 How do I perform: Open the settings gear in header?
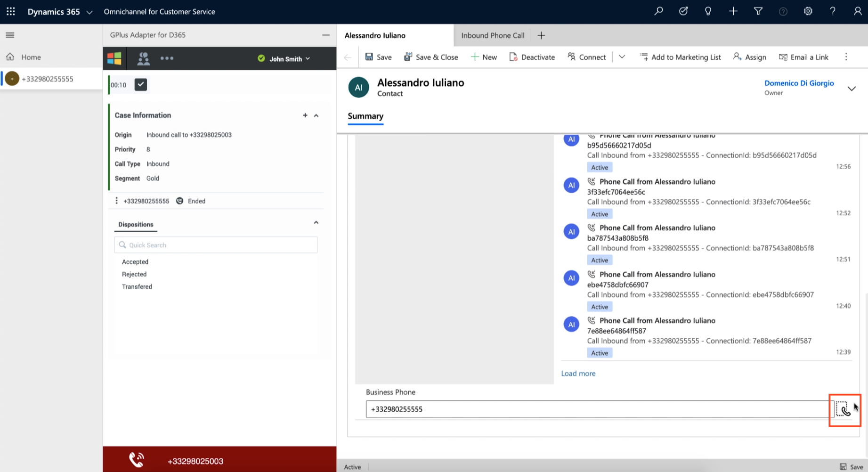tap(808, 11)
